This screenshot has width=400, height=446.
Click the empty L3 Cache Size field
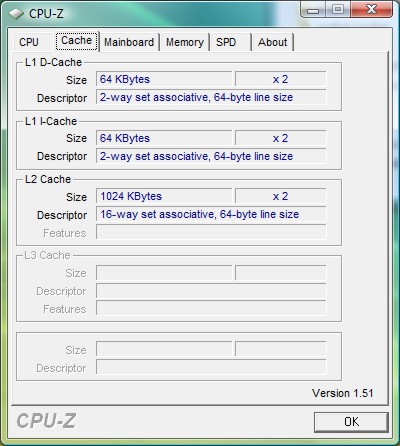164,273
